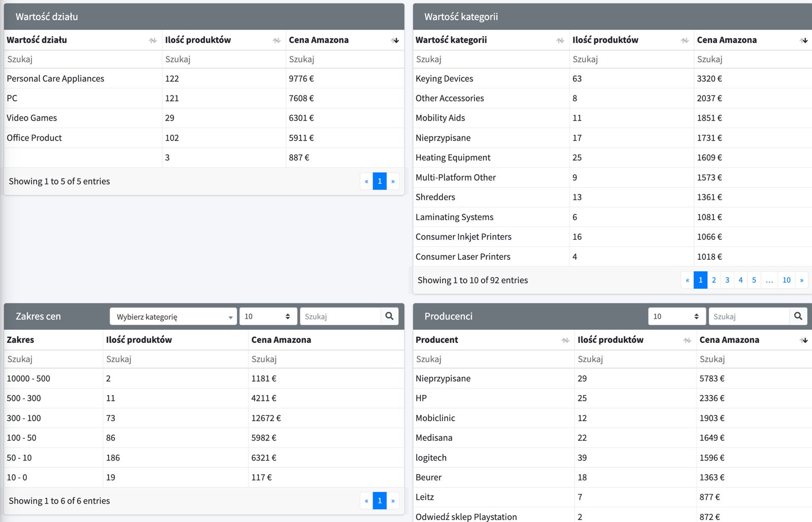812x522 pixels.
Task: Sort categories table by Wartość kategorii column
Action: pyautogui.click(x=491, y=40)
